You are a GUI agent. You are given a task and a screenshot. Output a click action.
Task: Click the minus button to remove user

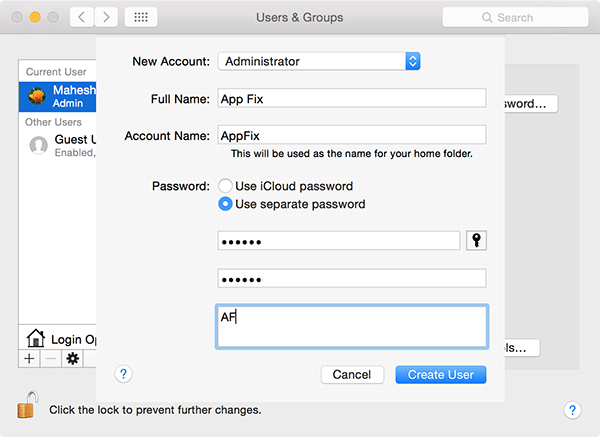tap(49, 358)
